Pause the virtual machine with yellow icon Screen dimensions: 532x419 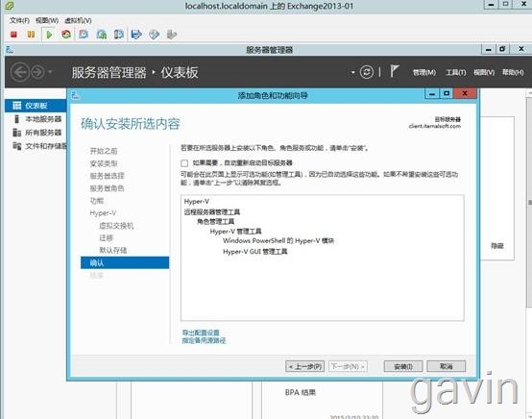(31, 35)
